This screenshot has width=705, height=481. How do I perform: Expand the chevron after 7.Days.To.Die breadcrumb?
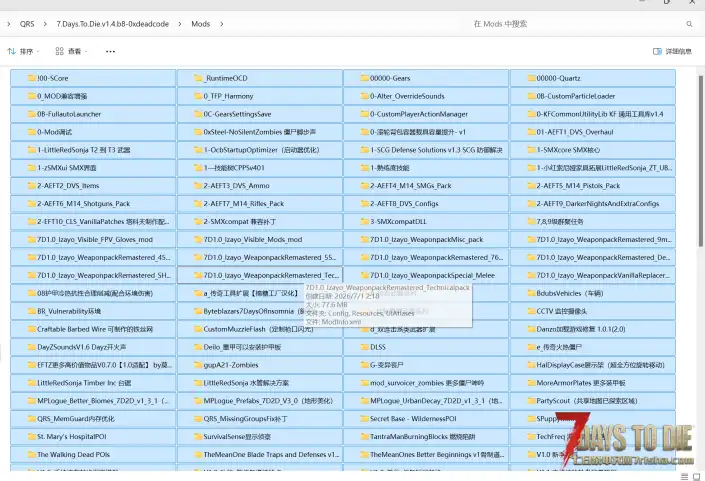180,24
